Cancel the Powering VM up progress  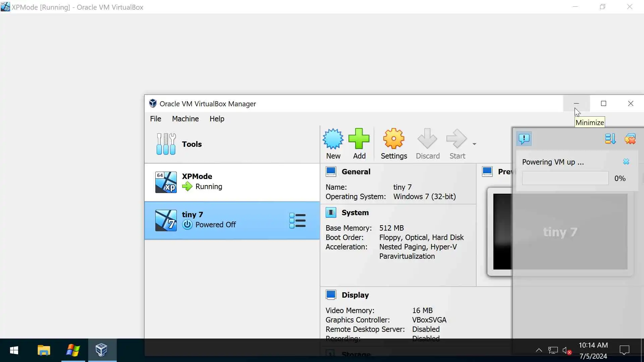pos(626,162)
